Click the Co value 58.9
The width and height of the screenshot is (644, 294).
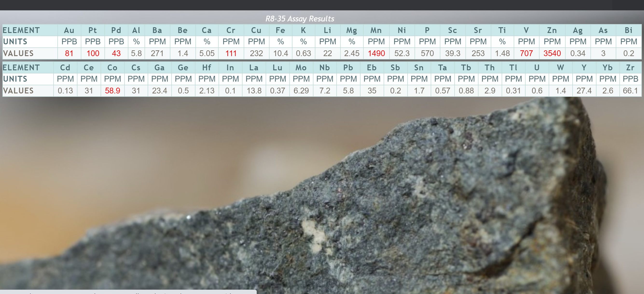pos(112,91)
